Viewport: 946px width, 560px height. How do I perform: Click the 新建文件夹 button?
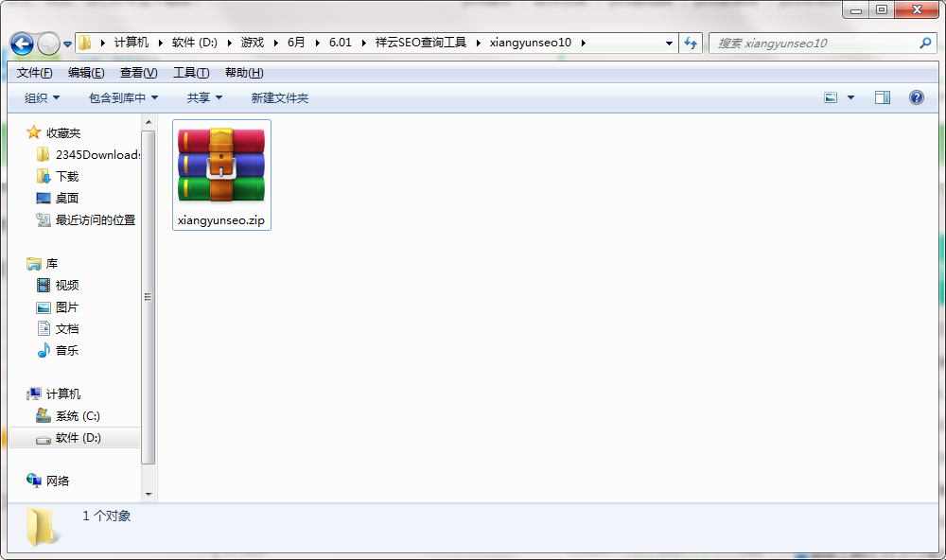coord(279,97)
